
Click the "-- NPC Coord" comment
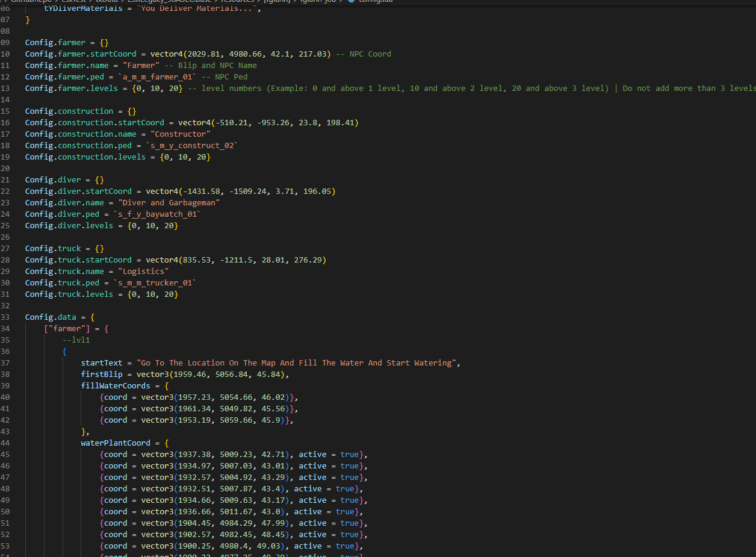pyautogui.click(x=364, y=54)
